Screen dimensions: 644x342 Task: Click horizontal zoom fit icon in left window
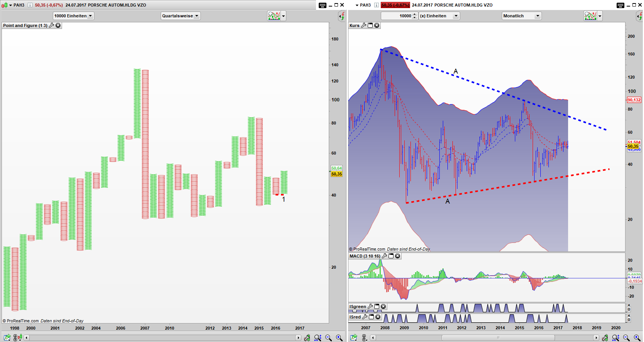coord(318,338)
